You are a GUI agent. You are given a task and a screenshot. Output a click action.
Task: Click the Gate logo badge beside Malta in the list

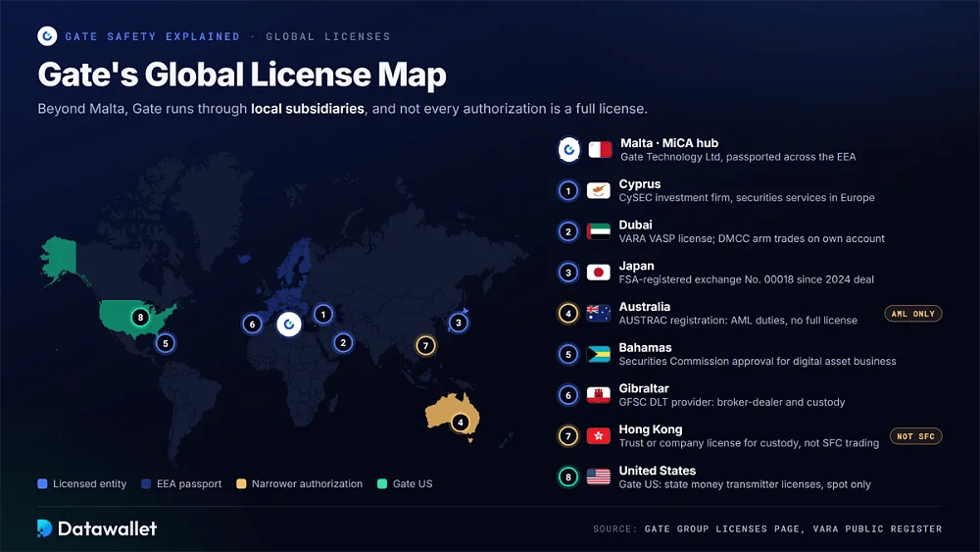pyautogui.click(x=568, y=149)
